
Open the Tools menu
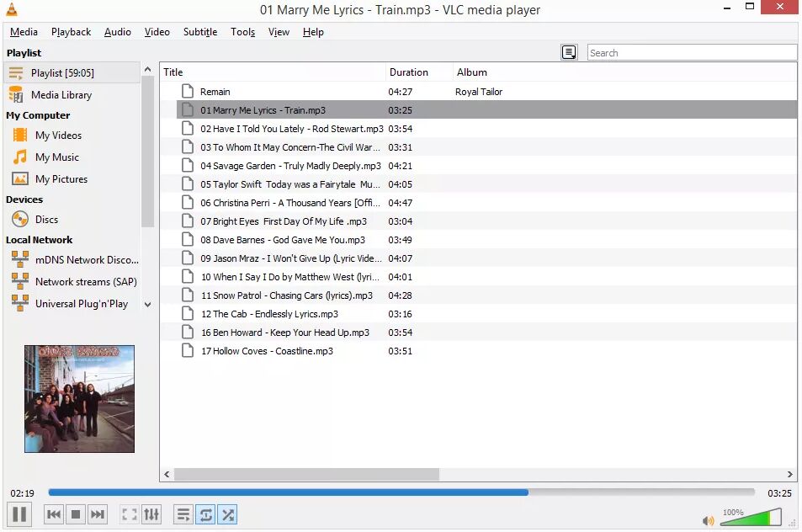point(242,32)
